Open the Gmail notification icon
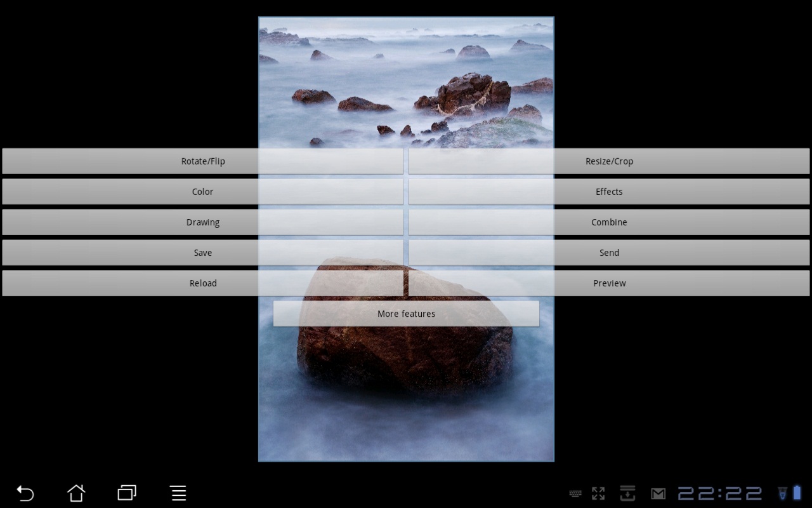The width and height of the screenshot is (812, 508). (658, 493)
